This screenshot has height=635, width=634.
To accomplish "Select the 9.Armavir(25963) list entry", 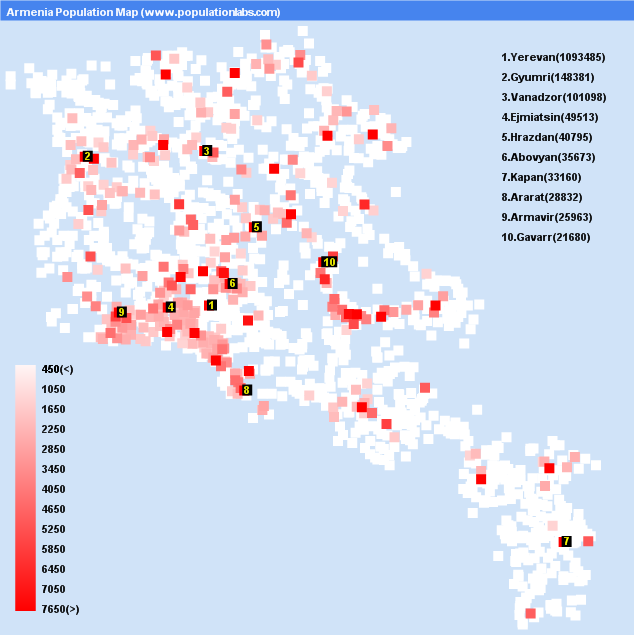I will click(547, 217).
